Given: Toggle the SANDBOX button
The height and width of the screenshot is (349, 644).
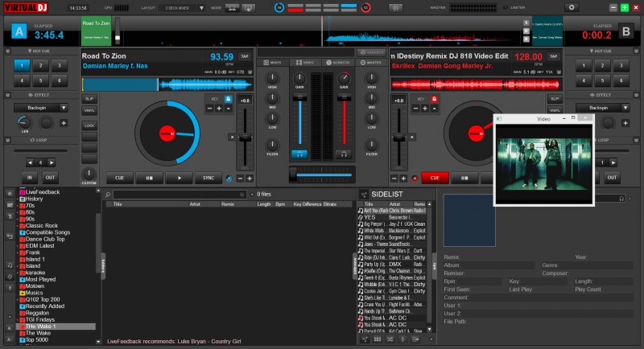Looking at the screenshot, I should [371, 52].
